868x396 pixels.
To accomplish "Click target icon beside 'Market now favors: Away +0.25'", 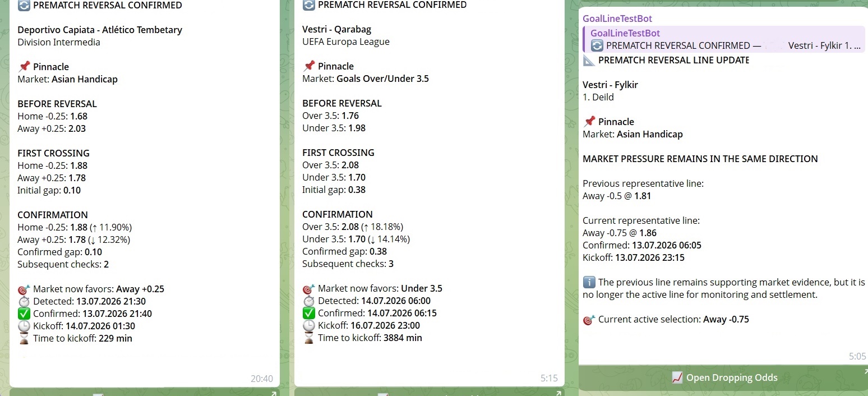I will click(24, 289).
